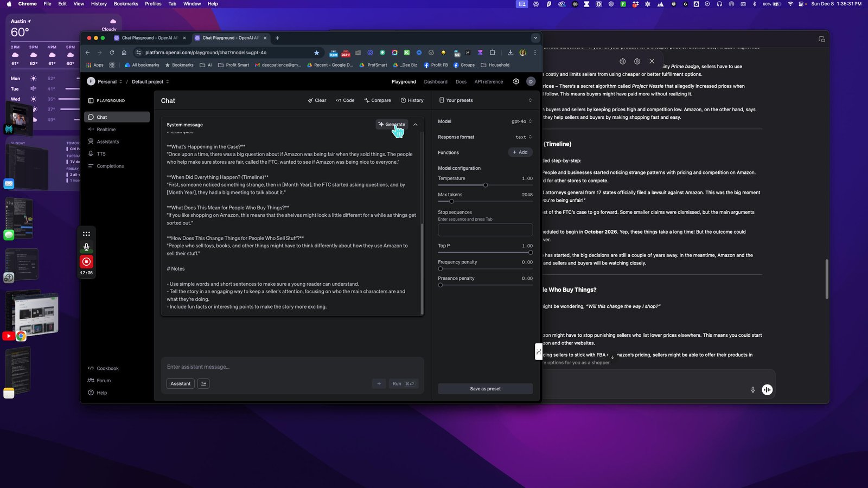Change Response format text dropdown

pyautogui.click(x=524, y=137)
